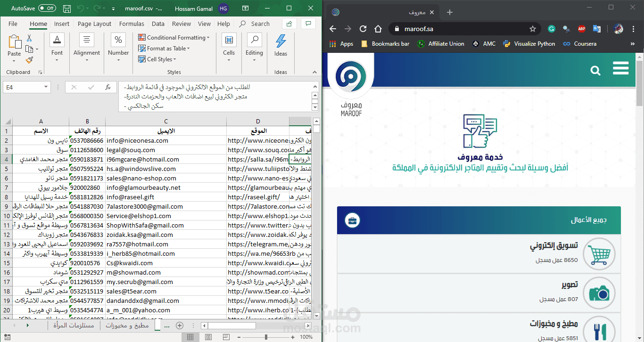The height and width of the screenshot is (342, 644).
Task: Open Chrome home page icon
Action: click(x=378, y=29)
